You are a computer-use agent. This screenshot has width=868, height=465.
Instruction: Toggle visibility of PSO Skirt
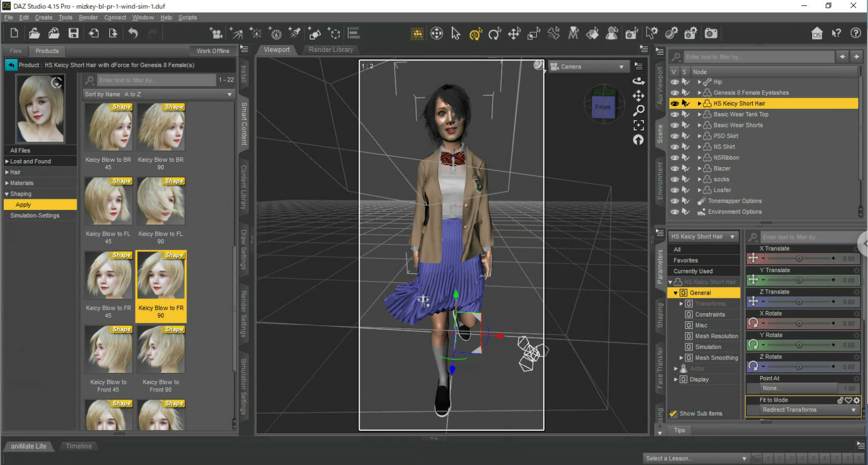point(675,136)
